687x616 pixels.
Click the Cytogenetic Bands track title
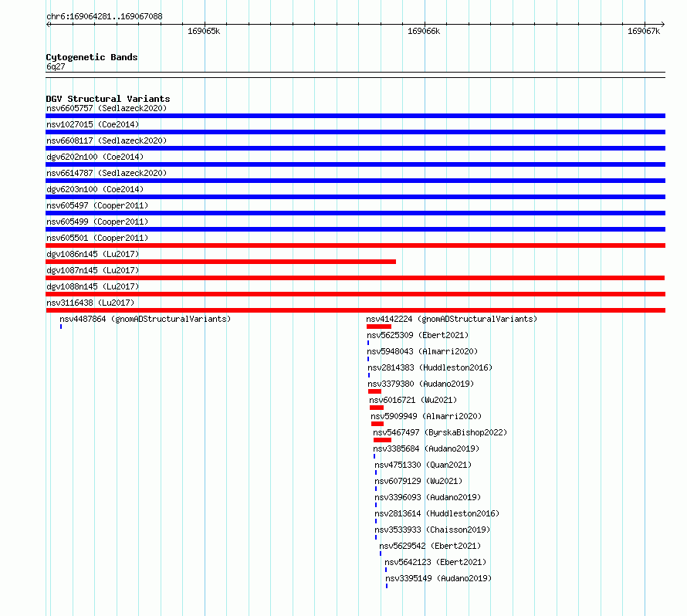[x=92, y=57]
